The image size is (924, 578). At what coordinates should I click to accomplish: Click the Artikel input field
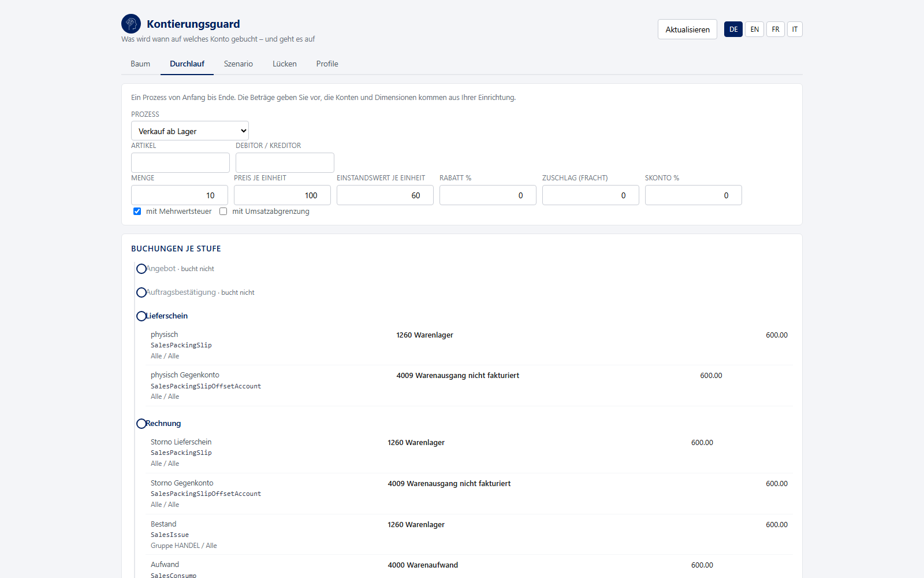180,162
